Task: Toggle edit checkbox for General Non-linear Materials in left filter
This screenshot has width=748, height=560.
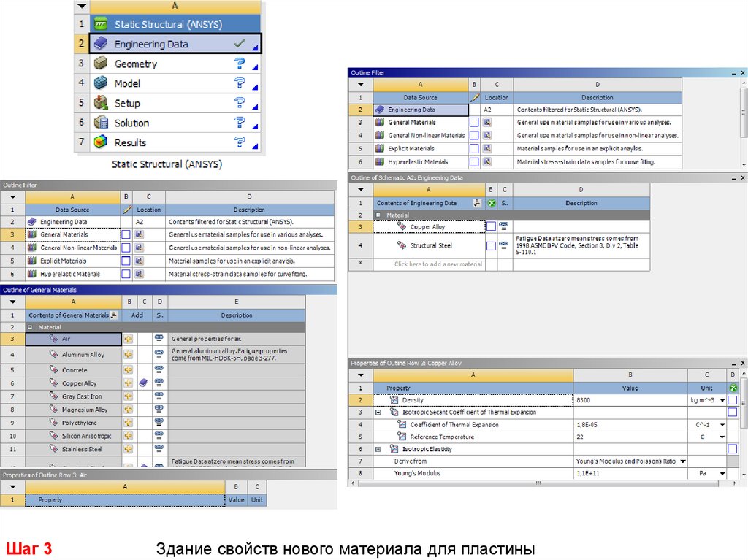Action: [x=126, y=248]
